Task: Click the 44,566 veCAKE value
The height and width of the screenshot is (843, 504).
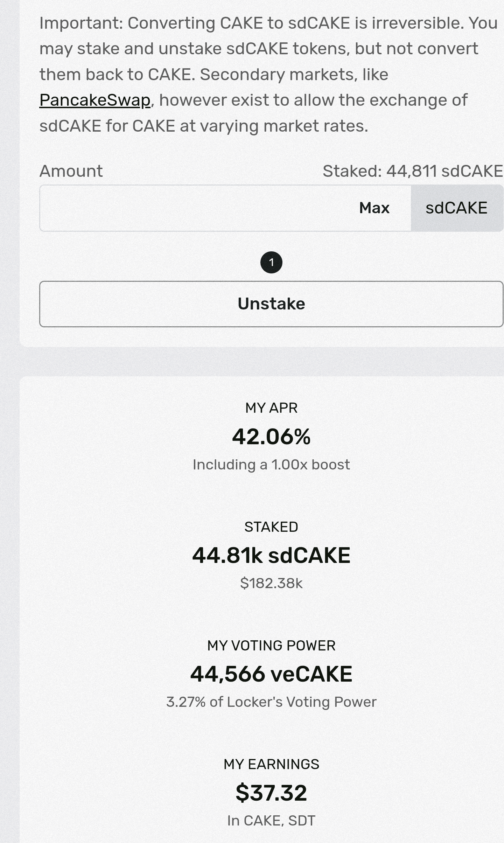Action: tap(271, 674)
